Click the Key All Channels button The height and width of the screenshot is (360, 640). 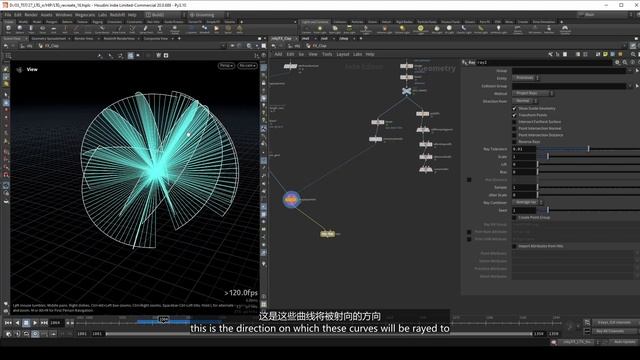click(x=614, y=331)
